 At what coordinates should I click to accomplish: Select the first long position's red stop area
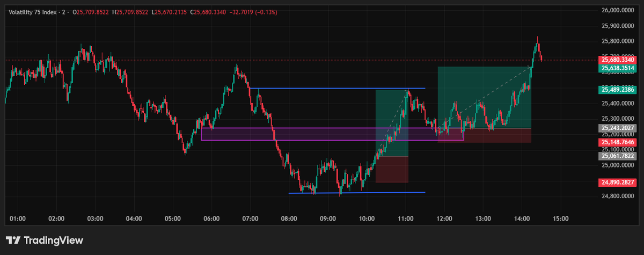point(392,169)
